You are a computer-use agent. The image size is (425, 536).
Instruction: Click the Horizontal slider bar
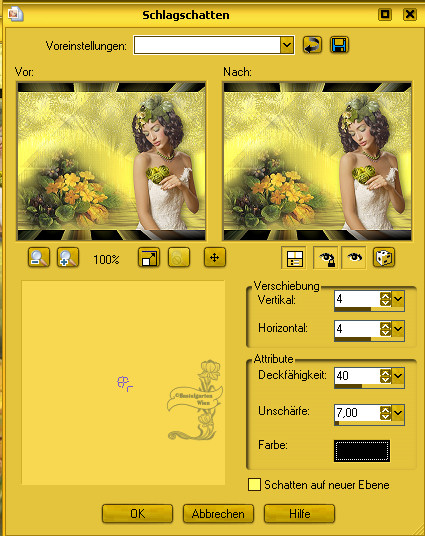[x=369, y=339]
